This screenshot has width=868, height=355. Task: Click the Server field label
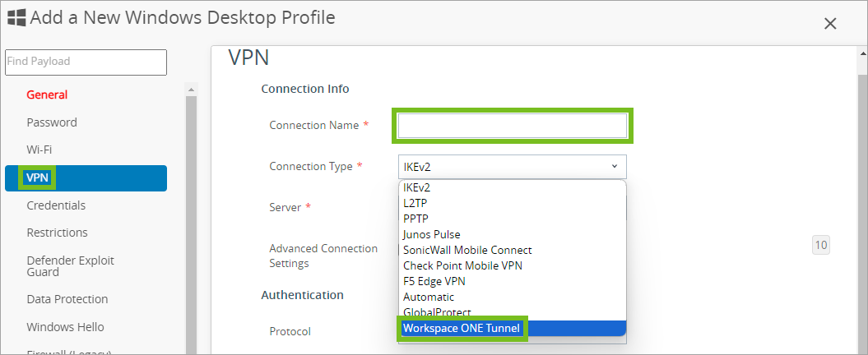(x=285, y=207)
